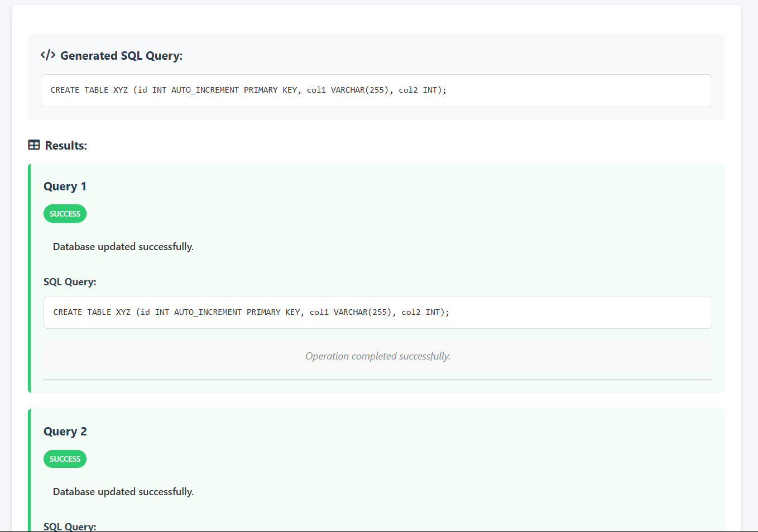Select the Query 1 CREATE TABLE code box
This screenshot has width=758, height=532.
[378, 313]
